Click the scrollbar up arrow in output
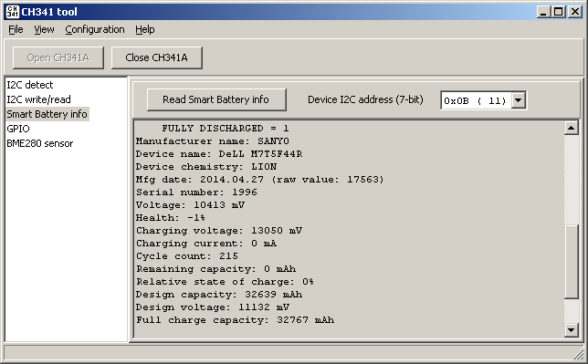The width and height of the screenshot is (588, 364). tap(572, 129)
